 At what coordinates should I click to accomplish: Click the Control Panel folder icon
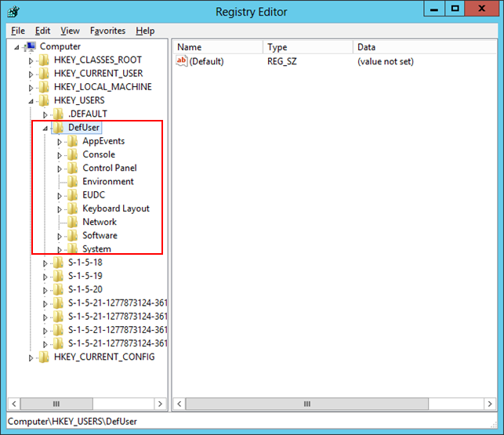[x=73, y=169]
